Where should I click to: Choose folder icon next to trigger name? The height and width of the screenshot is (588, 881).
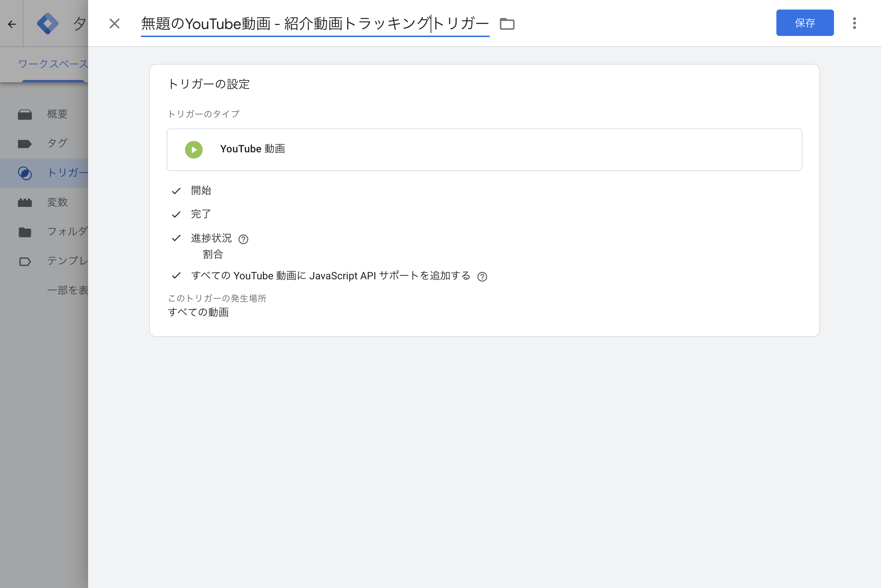click(x=507, y=24)
